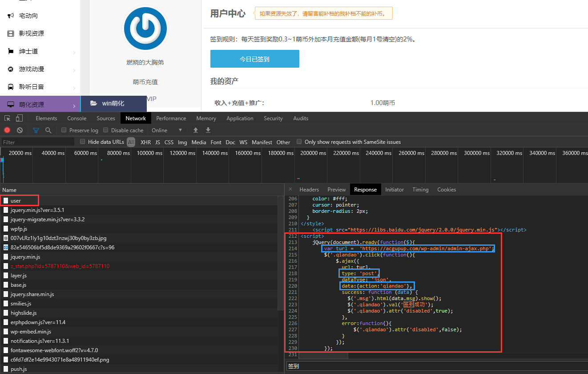Screen dimensions: 588x374
Task: Open the Timing request tab
Action: point(420,189)
